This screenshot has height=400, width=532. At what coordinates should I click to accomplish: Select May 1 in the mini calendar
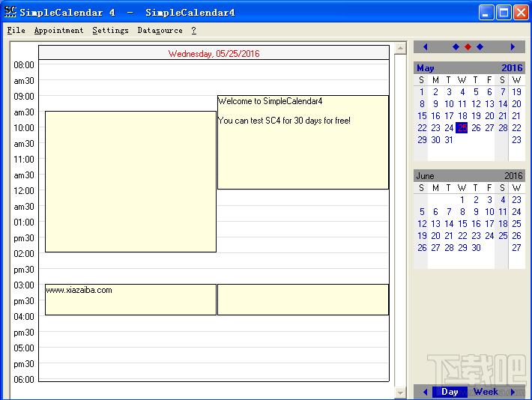421,91
